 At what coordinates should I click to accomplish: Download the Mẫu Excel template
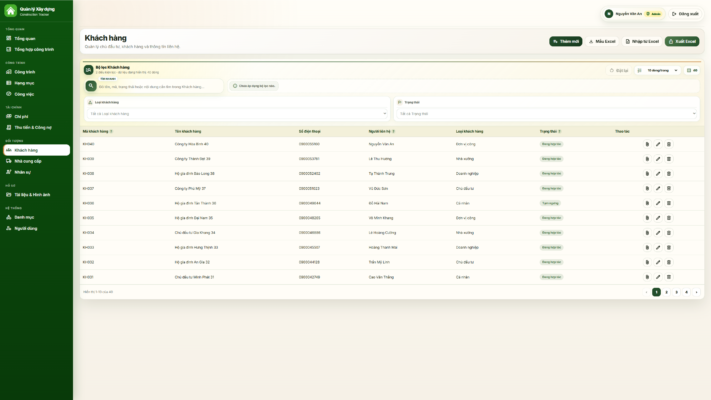click(602, 41)
